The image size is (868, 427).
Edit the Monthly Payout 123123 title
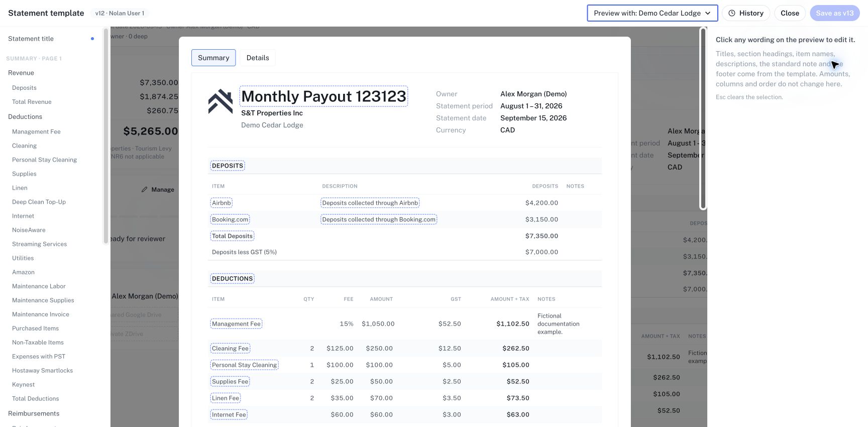(323, 96)
